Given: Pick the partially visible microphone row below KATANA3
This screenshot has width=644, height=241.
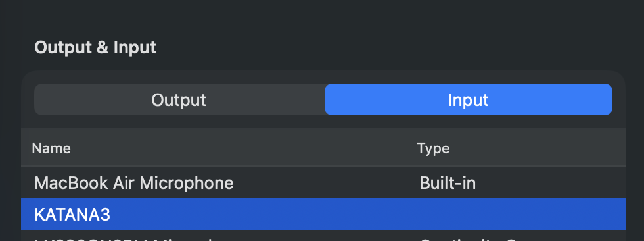Looking at the screenshot, I should coord(323,236).
